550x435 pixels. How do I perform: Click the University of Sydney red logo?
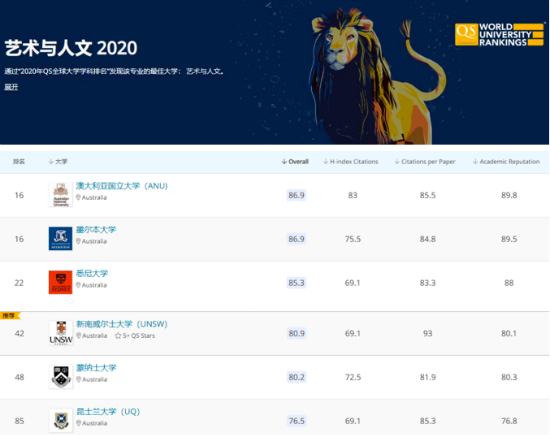pyautogui.click(x=60, y=282)
